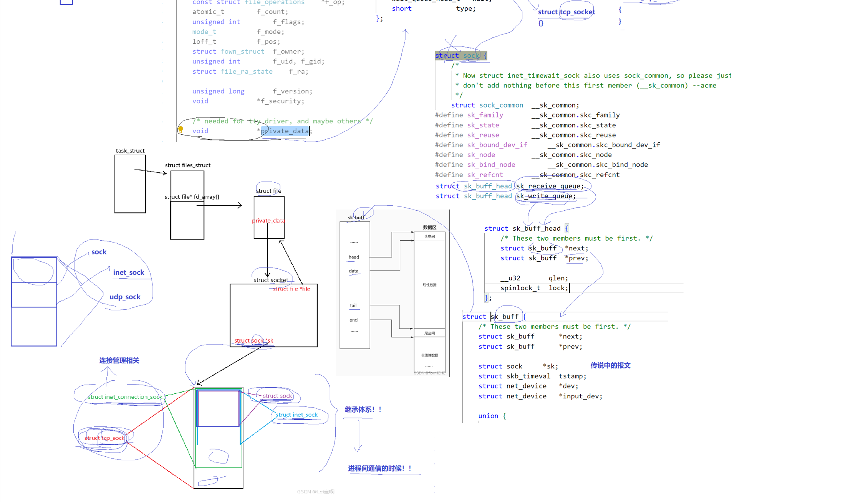The image size is (868, 502).
Task: Select 'struct sock_common __sk_common;' line
Action: (x=515, y=105)
